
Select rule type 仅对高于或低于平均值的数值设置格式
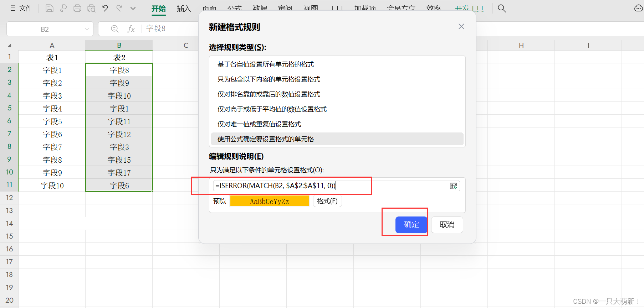click(337, 109)
